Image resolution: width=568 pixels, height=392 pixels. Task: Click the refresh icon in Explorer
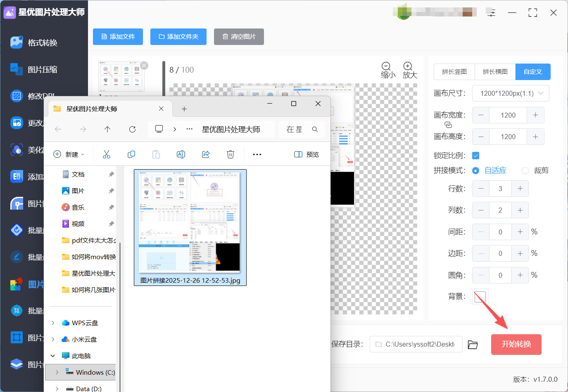point(132,130)
